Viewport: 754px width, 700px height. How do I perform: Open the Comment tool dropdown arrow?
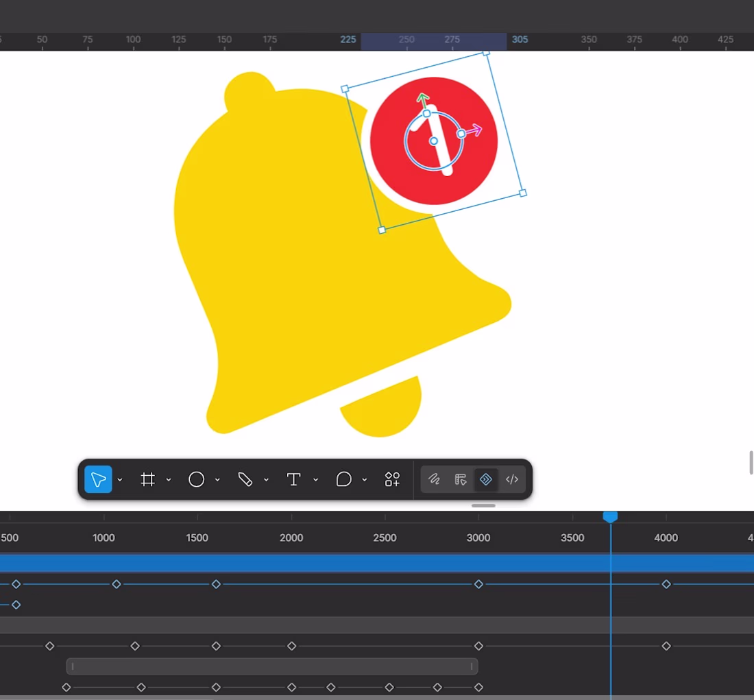click(x=365, y=480)
